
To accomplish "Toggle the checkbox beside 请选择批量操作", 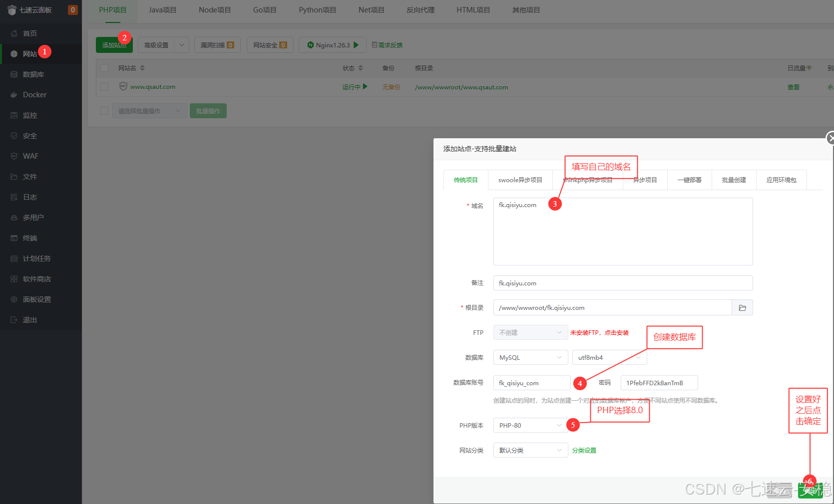I will click(104, 111).
